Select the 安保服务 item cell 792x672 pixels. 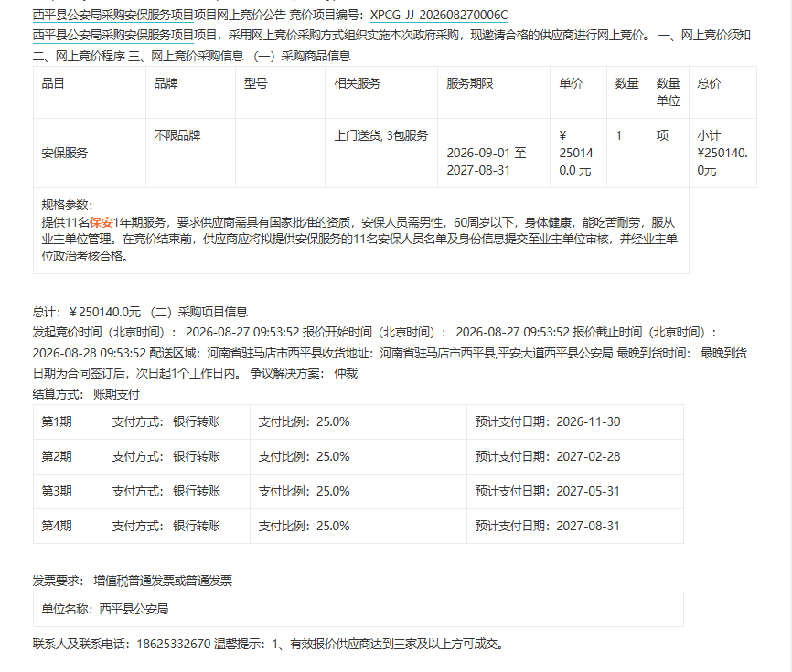pyautogui.click(x=65, y=153)
